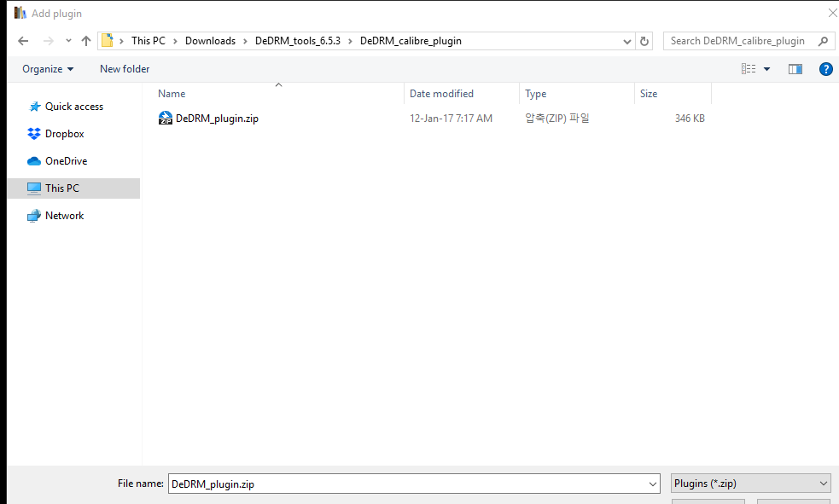Click the 12-Jan-17 7:17 AM date cell
This screenshot has width=839, height=504.
[x=451, y=119]
